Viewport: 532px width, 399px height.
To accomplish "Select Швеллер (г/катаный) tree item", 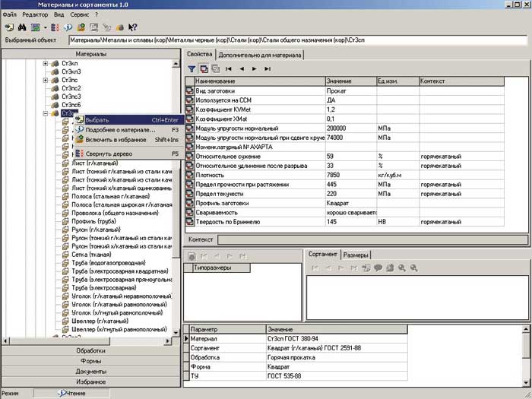I will pyautogui.click(x=100, y=321).
